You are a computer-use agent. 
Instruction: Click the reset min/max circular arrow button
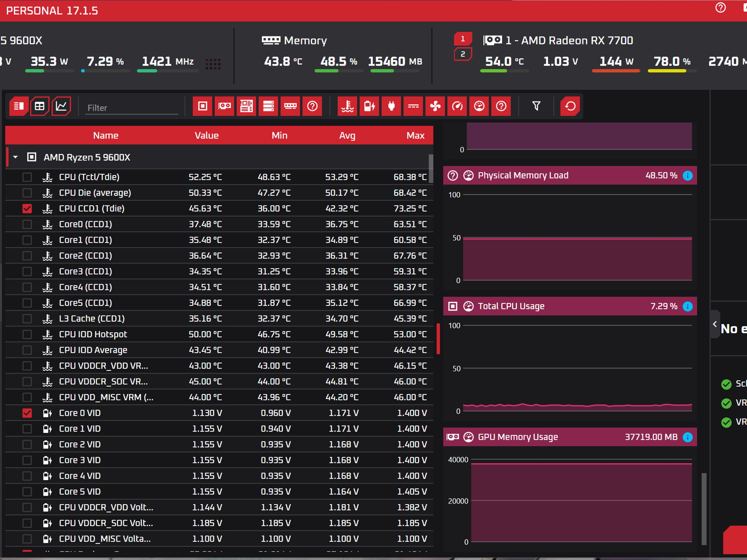(x=570, y=106)
